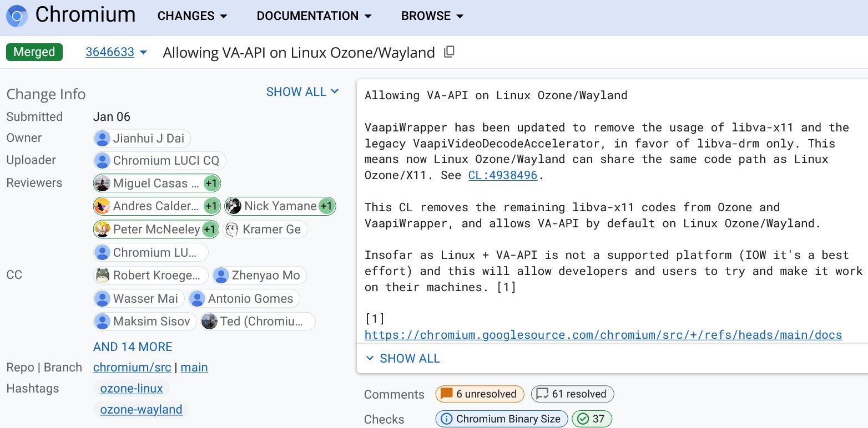The image size is (868, 428).
Task: Open the ozone-linux hashtag
Action: coord(132,389)
